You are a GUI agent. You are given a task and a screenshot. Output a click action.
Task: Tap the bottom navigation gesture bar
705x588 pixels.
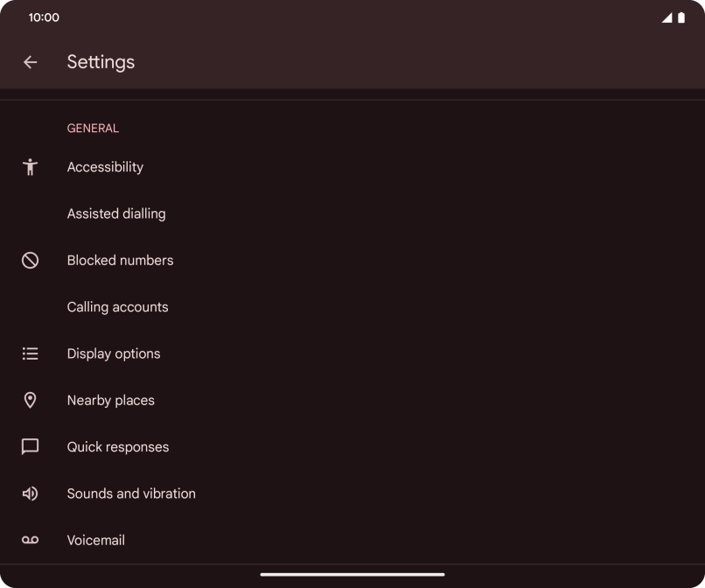tap(352, 575)
